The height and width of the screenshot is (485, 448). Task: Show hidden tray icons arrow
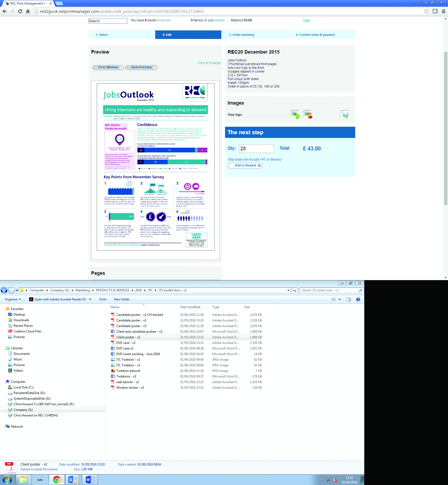click(x=322, y=480)
